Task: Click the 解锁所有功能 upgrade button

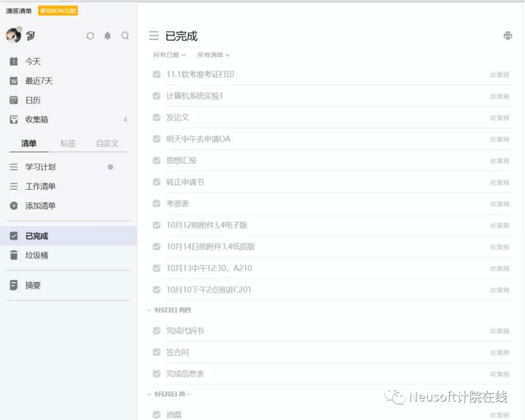Action: (58, 11)
